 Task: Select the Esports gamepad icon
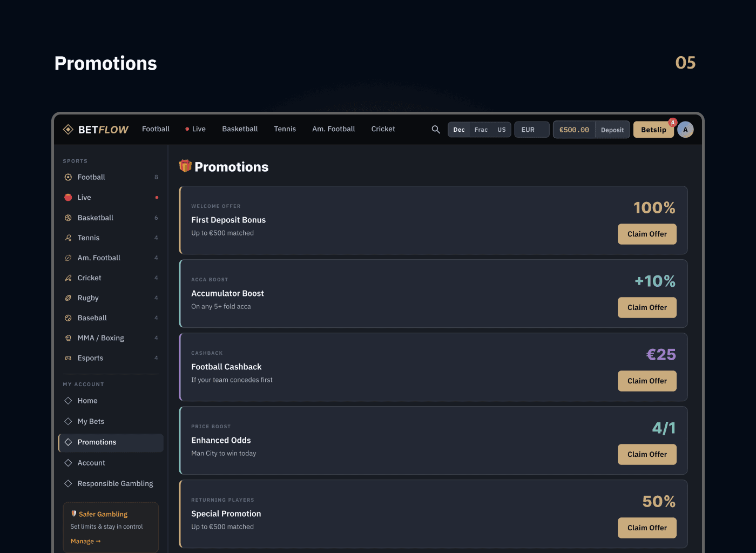click(68, 358)
